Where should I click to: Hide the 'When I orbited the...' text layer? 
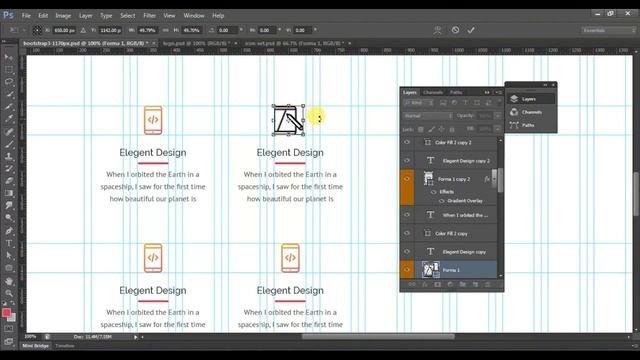pos(407,215)
